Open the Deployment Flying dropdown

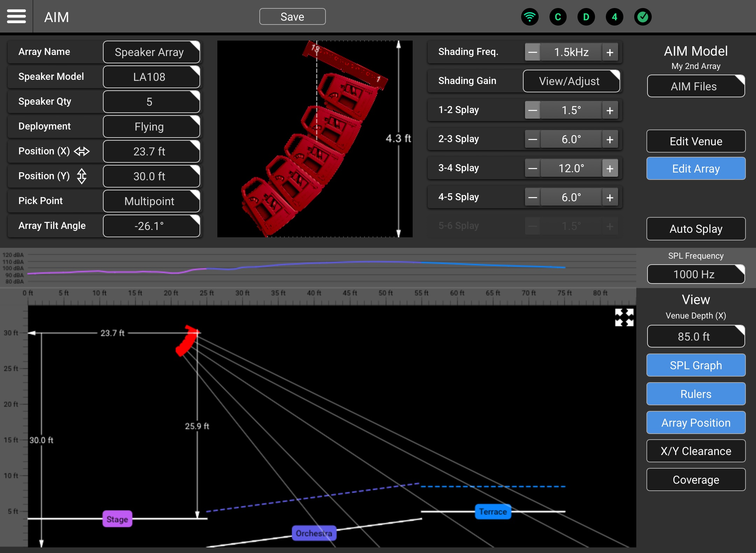(151, 126)
